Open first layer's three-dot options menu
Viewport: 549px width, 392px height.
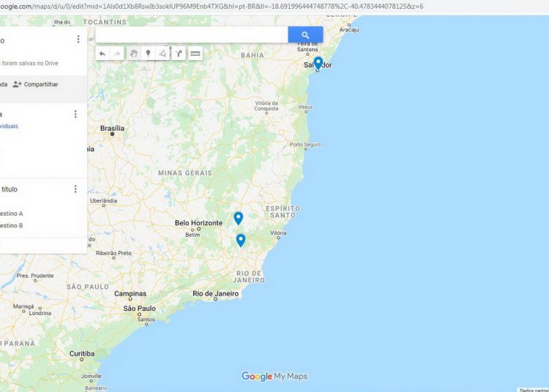point(75,114)
